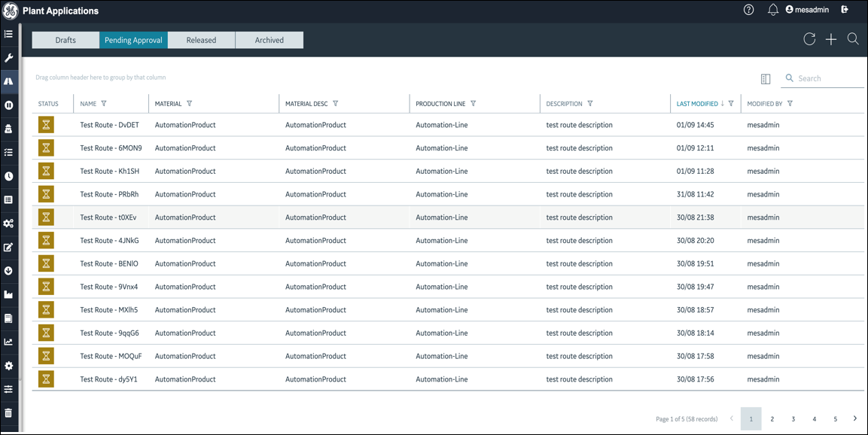Select row Test Route - 9Vnx4

point(448,287)
